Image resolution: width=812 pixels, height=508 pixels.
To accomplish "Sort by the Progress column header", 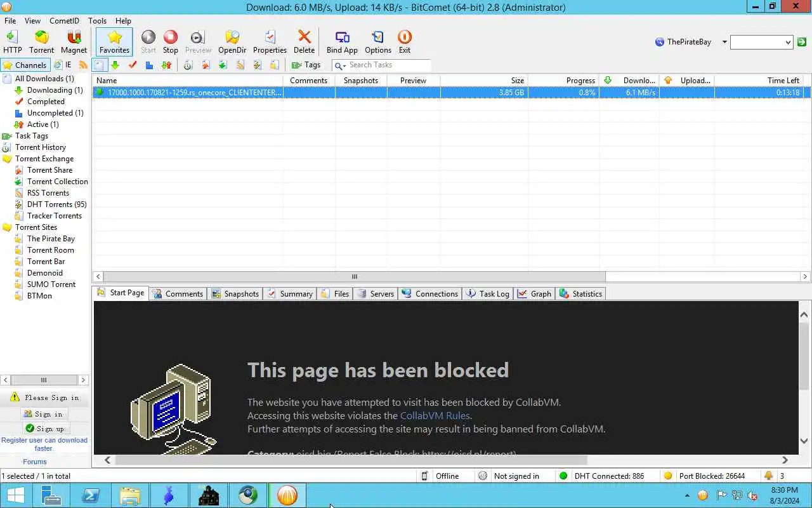I will coord(563,81).
